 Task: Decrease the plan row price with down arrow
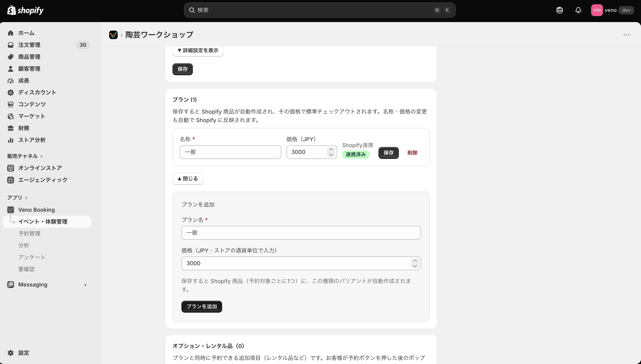tap(331, 155)
